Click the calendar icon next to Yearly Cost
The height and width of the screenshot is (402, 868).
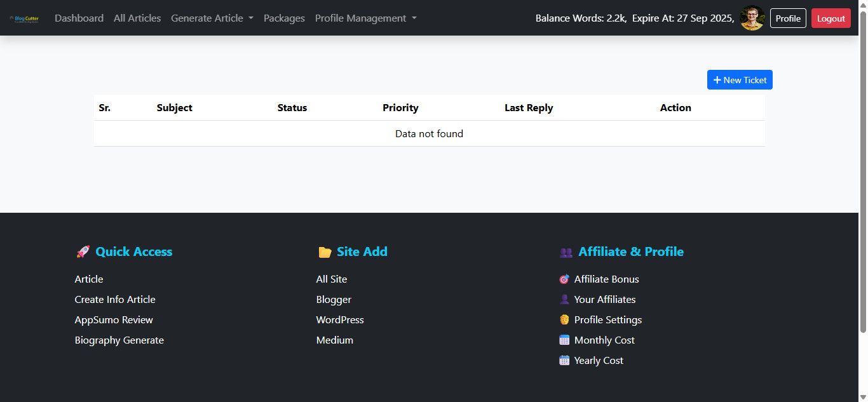[564, 361]
